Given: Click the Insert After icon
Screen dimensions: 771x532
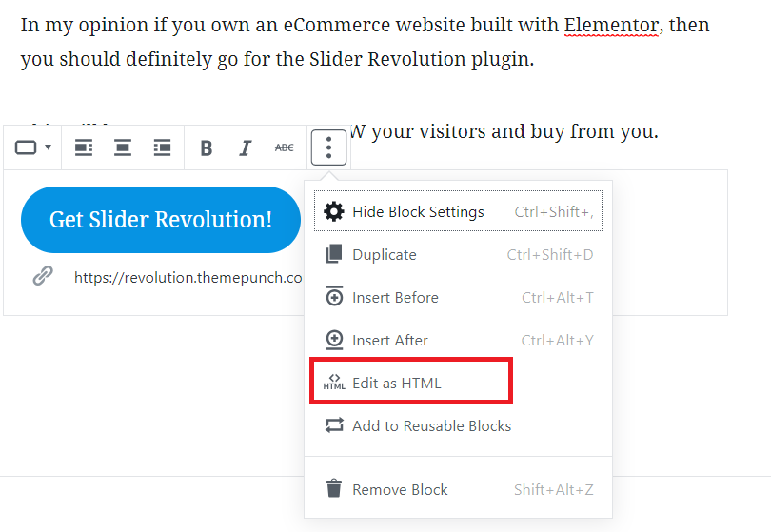Looking at the screenshot, I should 334,340.
